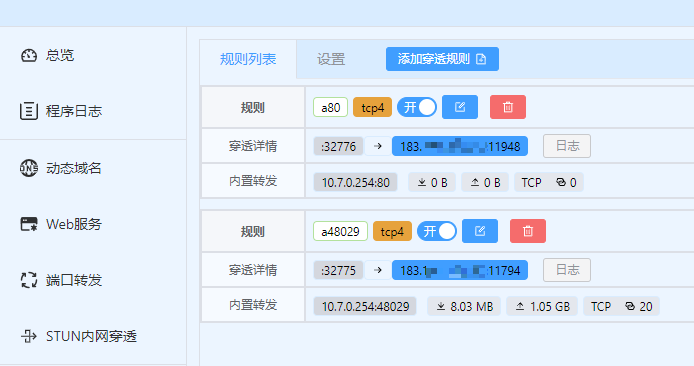Screen dimensions: 694x366
Task: Click forward target 10.7.0.254:48029
Action: [365, 306]
